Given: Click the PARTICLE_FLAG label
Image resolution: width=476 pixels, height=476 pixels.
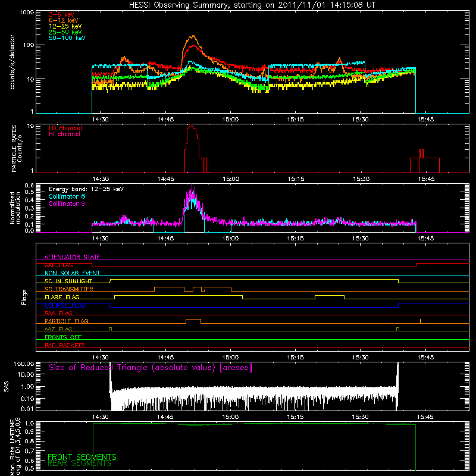Looking at the screenshot, I should click(67, 321).
